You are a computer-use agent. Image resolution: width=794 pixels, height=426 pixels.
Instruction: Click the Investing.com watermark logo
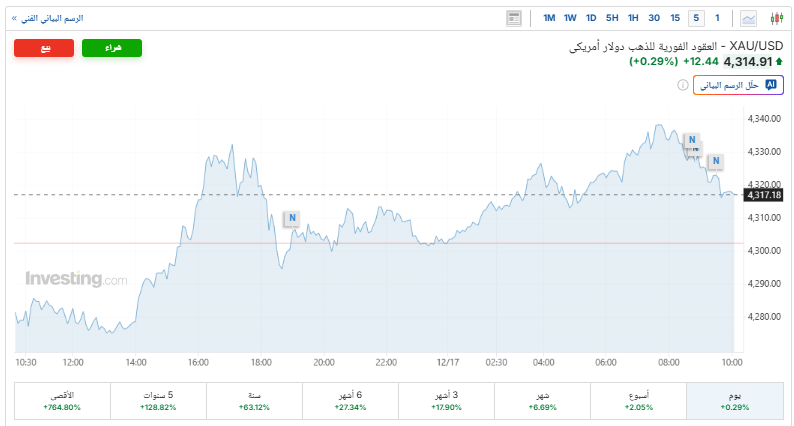tap(76, 279)
